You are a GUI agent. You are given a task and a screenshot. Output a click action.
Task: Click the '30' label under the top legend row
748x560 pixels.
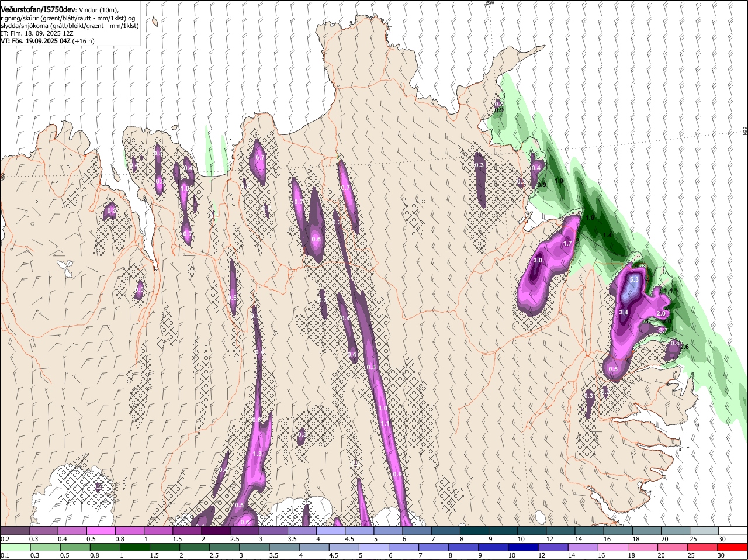click(x=722, y=539)
